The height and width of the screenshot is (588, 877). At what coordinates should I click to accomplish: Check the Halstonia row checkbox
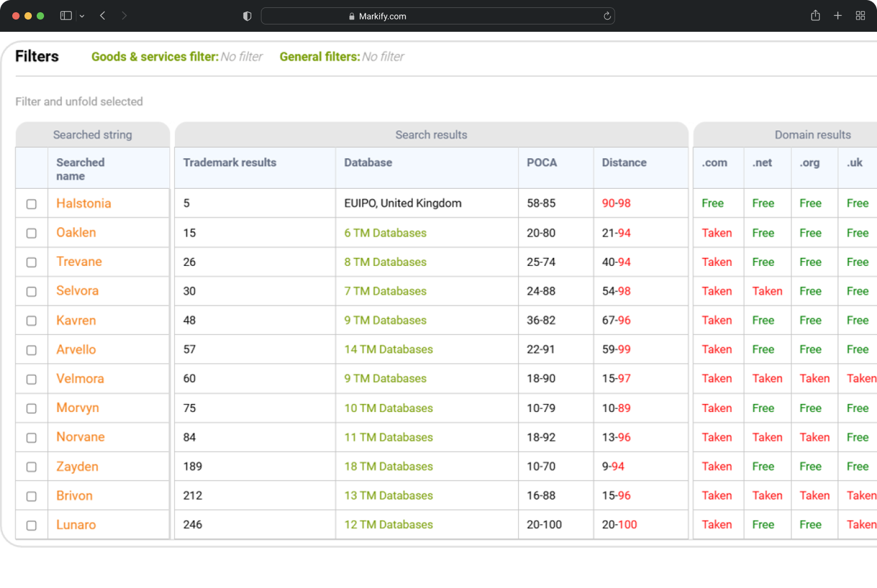click(x=32, y=204)
